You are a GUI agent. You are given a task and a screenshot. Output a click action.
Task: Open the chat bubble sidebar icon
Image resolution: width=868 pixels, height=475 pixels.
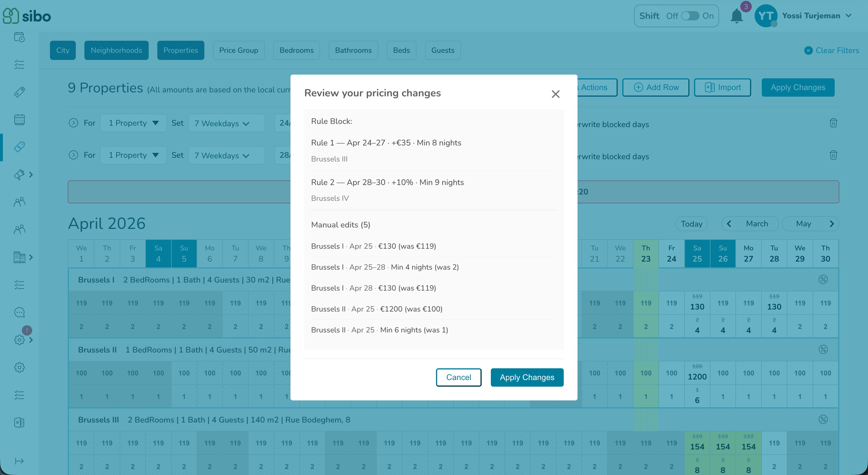(19, 312)
